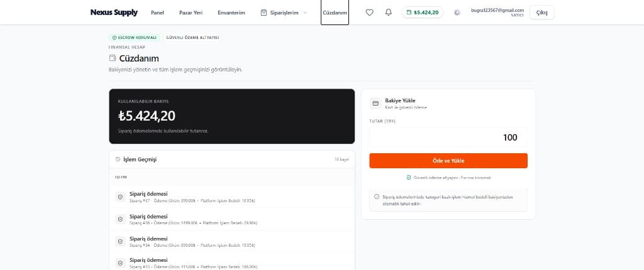Click the clock icon beside İşlem Geçmişi

pyautogui.click(x=118, y=159)
